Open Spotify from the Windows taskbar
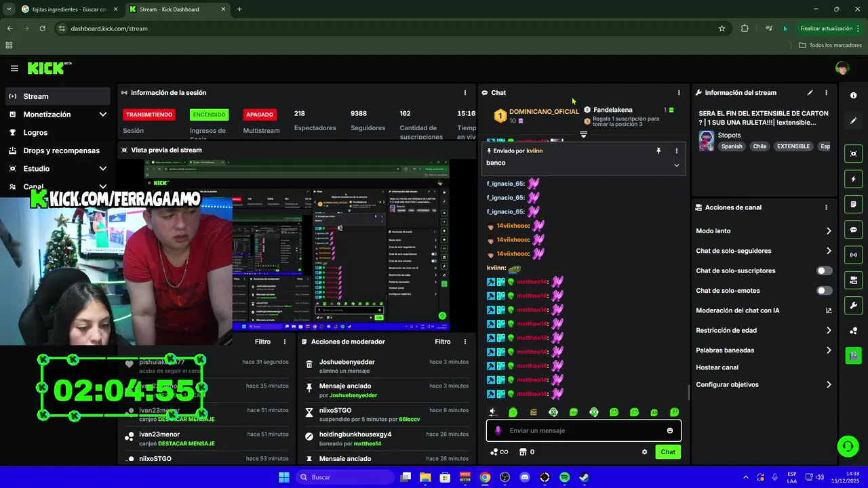Viewport: 868px width, 488px height. pos(564,477)
